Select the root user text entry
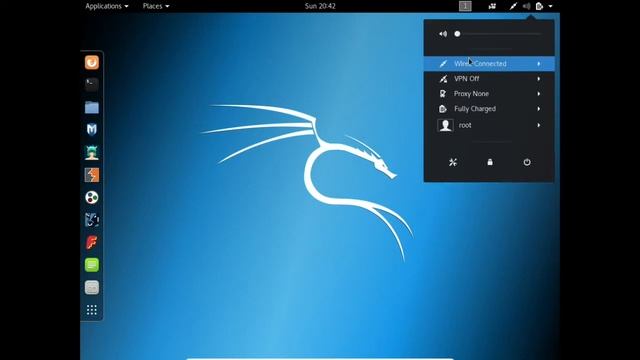This screenshot has width=640, height=360. (465, 125)
